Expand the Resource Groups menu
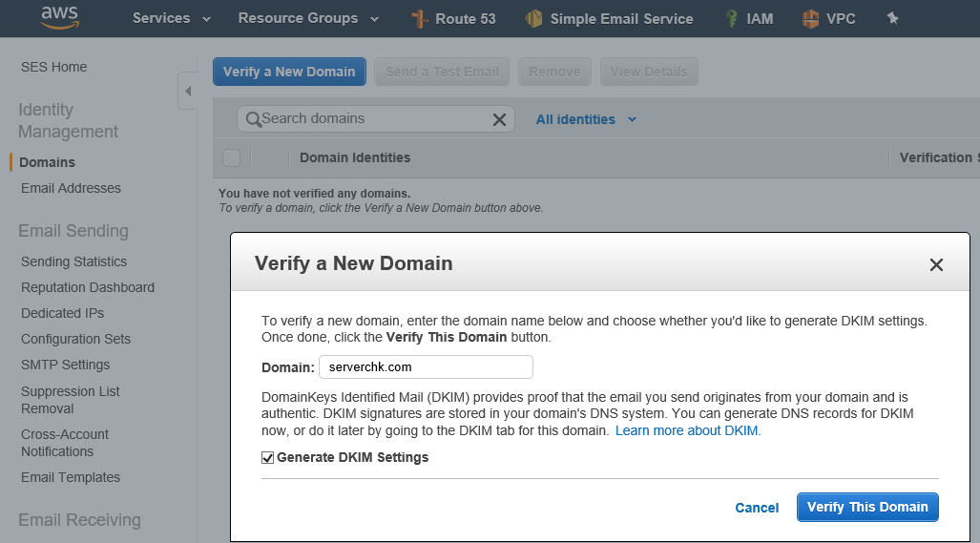The image size is (980, 543). pos(308,18)
